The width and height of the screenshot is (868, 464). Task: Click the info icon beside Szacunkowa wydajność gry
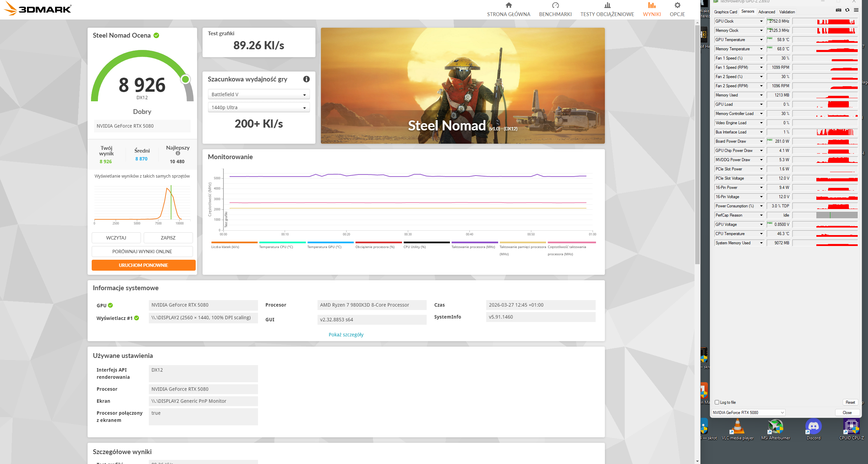306,79
